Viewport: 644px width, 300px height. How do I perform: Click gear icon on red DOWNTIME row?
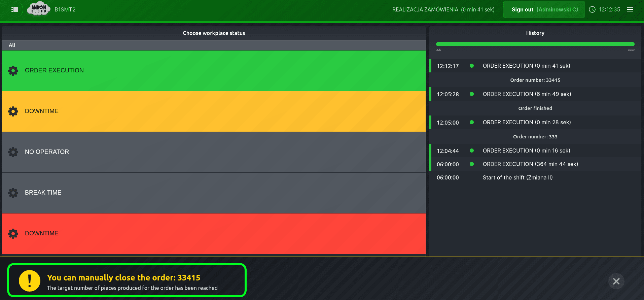coord(13,234)
